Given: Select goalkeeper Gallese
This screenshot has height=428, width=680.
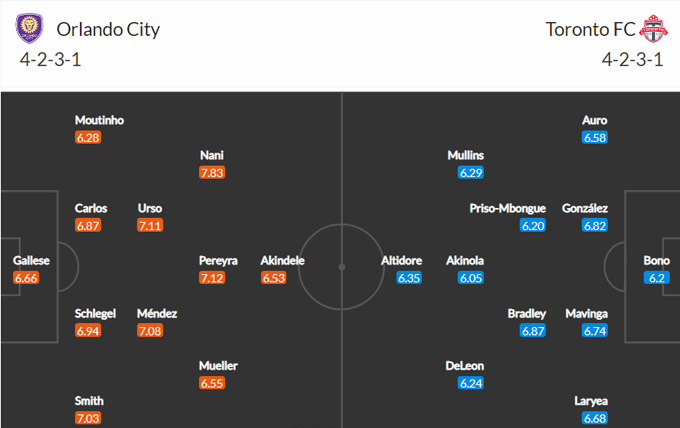Looking at the screenshot, I should coord(31,261).
